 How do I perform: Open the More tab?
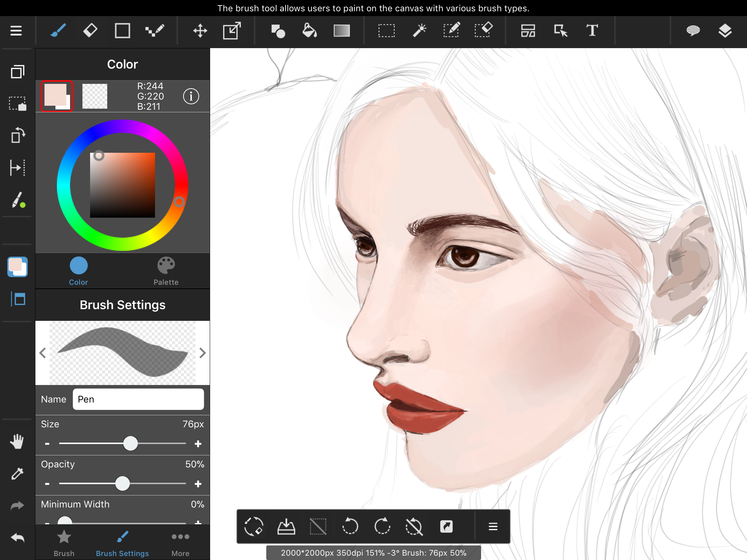click(x=180, y=543)
